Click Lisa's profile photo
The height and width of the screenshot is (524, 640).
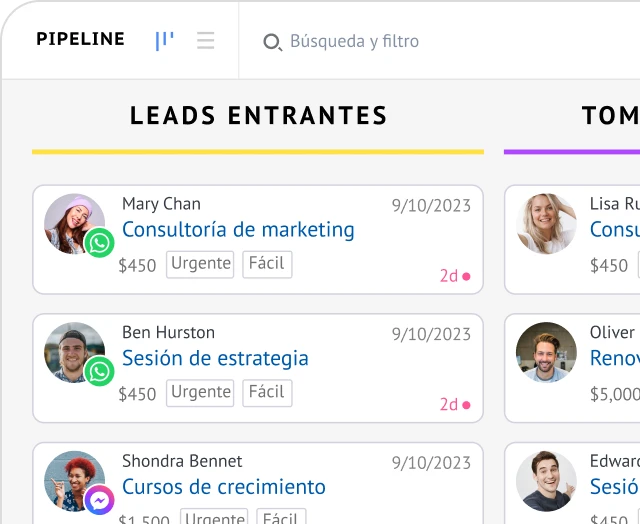546,224
